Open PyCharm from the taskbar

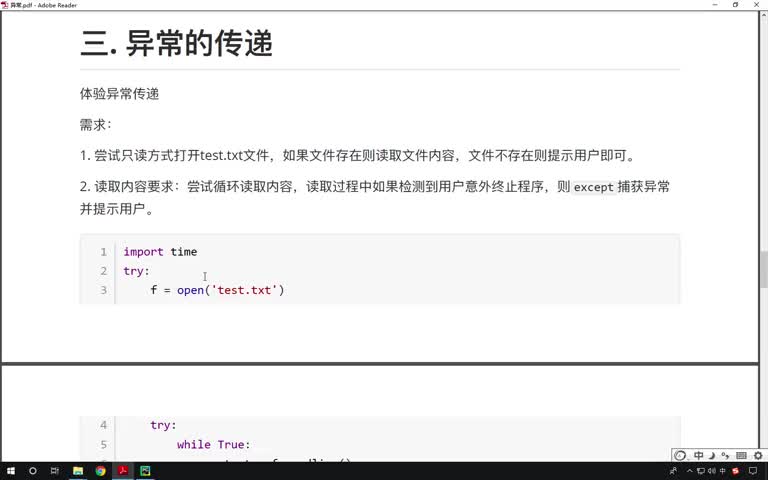click(x=145, y=471)
